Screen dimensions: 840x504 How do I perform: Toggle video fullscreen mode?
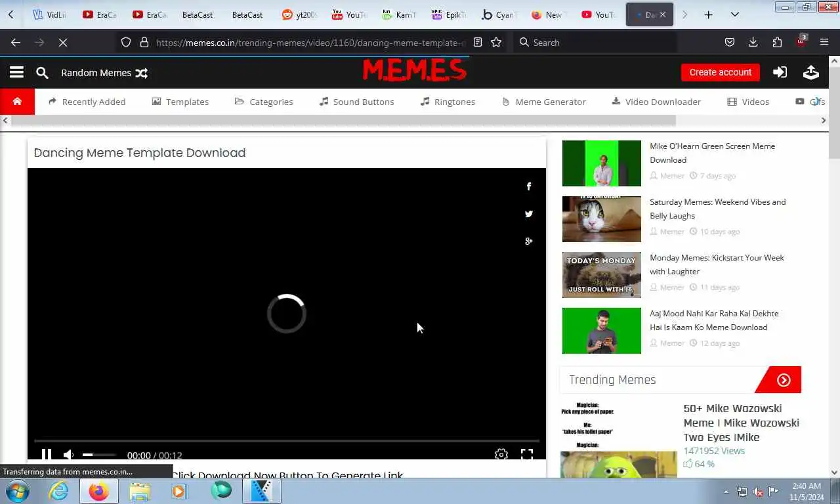pos(527,454)
